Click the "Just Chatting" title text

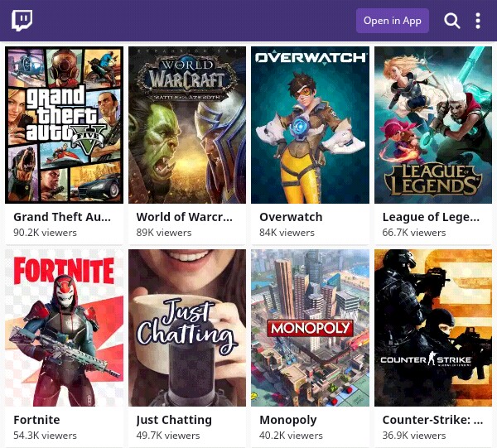pos(174,421)
